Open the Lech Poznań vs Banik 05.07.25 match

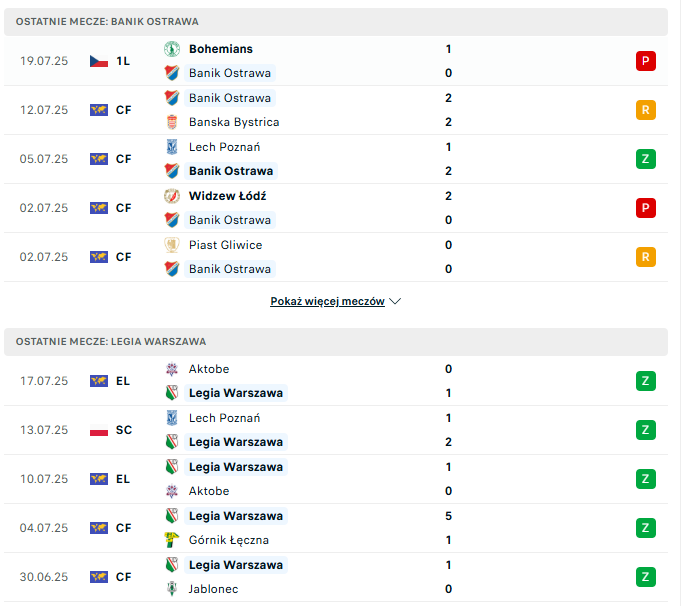tap(336, 159)
